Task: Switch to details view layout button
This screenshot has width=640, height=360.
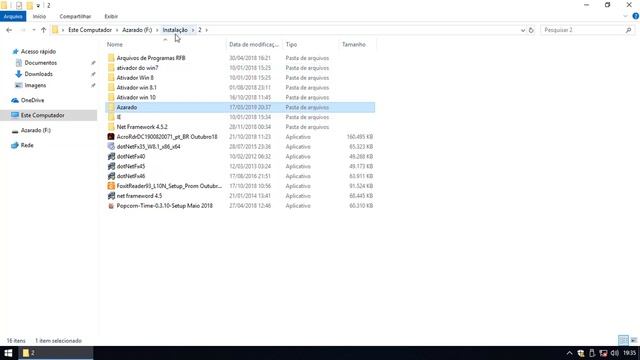Action: 623,340
